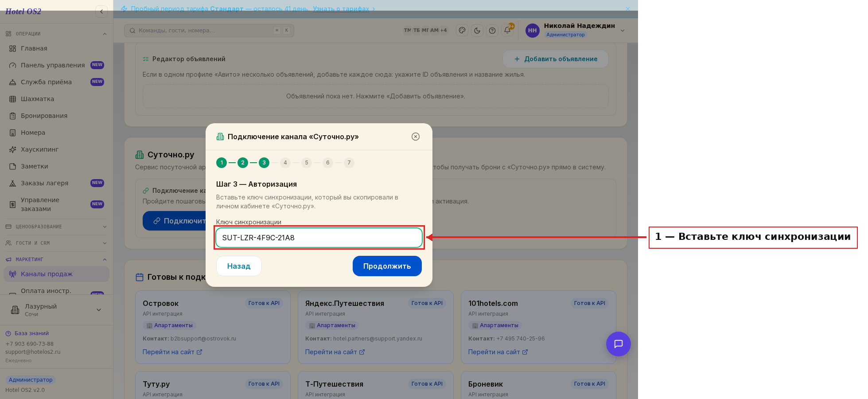Viewport: 868px width, 399px height.
Task: Open Бронирования in sidebar
Action: (x=56, y=116)
